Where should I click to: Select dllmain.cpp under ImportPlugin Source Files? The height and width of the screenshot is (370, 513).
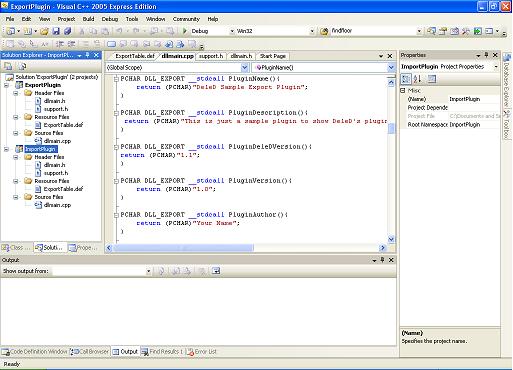[x=57, y=205]
